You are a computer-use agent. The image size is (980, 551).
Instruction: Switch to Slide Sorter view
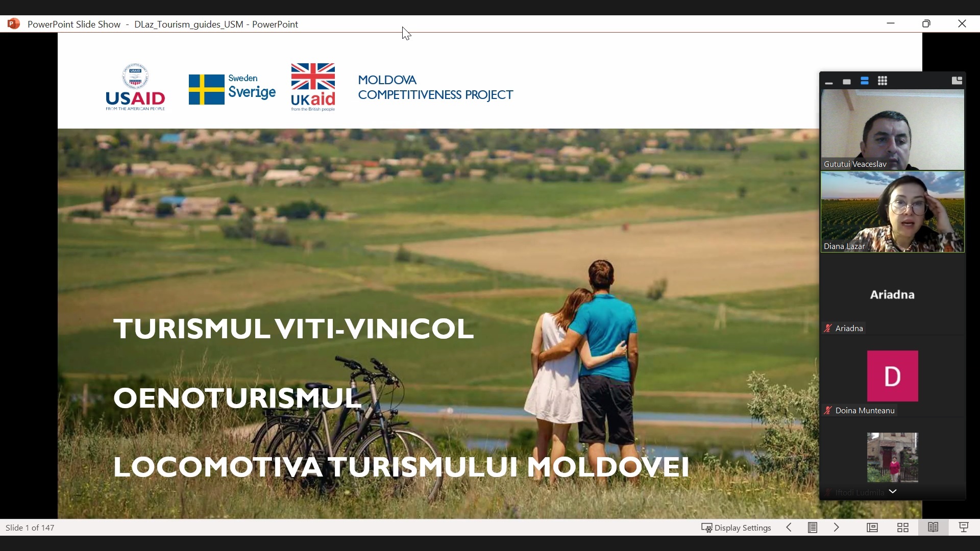point(903,528)
